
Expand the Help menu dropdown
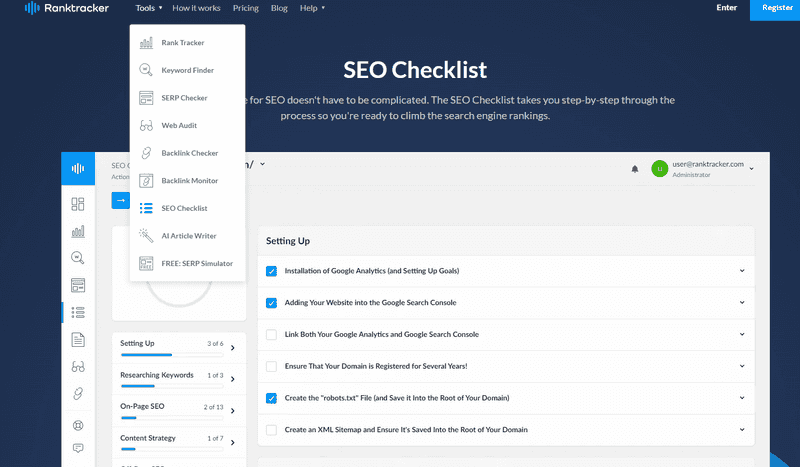click(x=312, y=8)
